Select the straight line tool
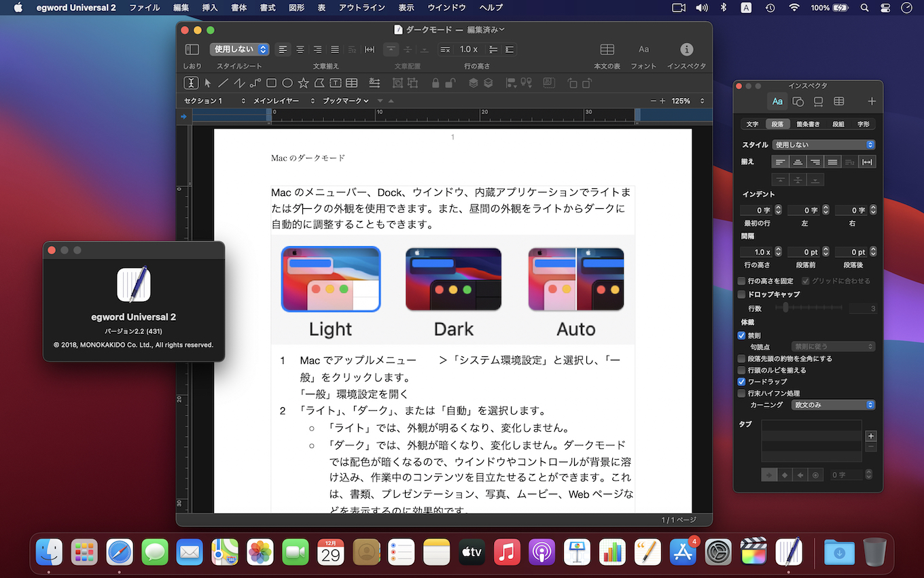The height and width of the screenshot is (578, 924). (223, 83)
